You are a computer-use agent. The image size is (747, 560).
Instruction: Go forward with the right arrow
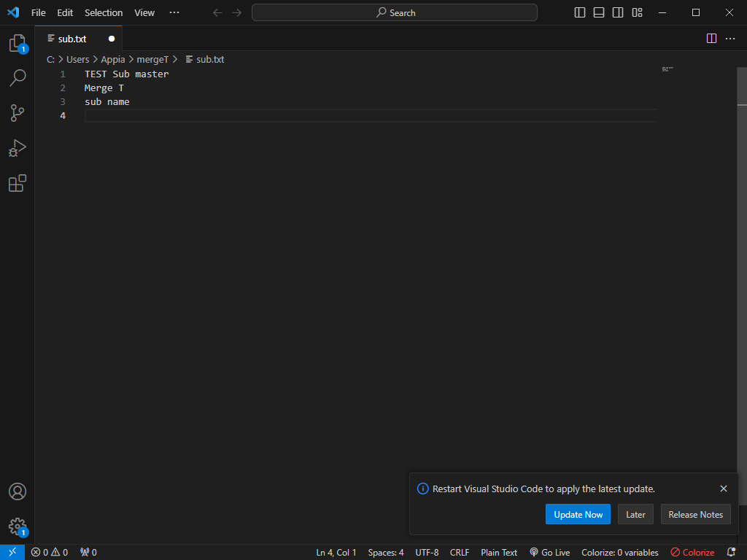click(x=237, y=13)
